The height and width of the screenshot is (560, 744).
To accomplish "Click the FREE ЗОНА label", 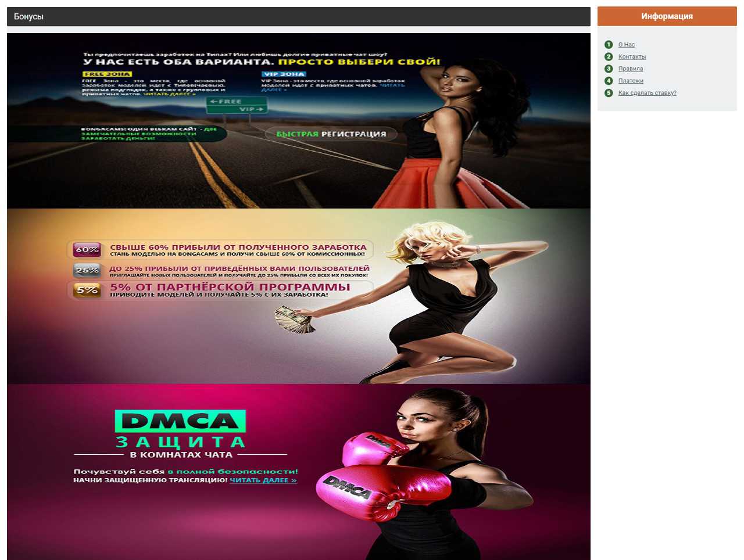I will tap(107, 74).
